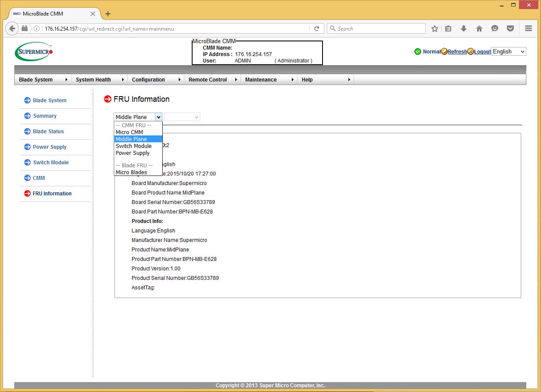Bookmark this page with the star icon
This screenshot has width=541, height=392.
coord(435,28)
